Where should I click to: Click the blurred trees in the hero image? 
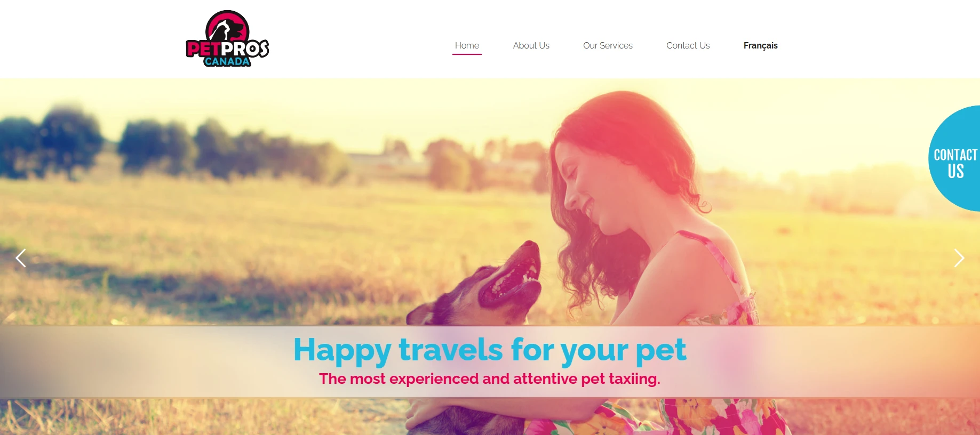[160, 144]
